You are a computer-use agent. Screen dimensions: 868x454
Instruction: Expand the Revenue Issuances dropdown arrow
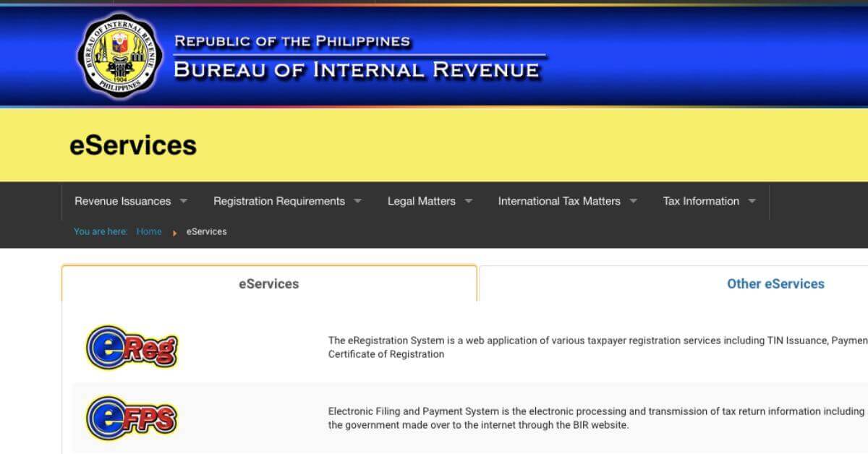(184, 201)
